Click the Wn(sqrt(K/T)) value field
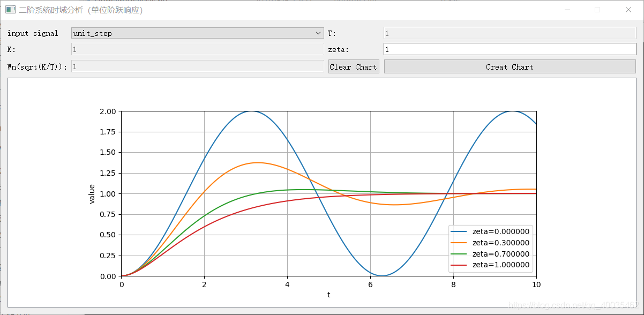 click(197, 66)
